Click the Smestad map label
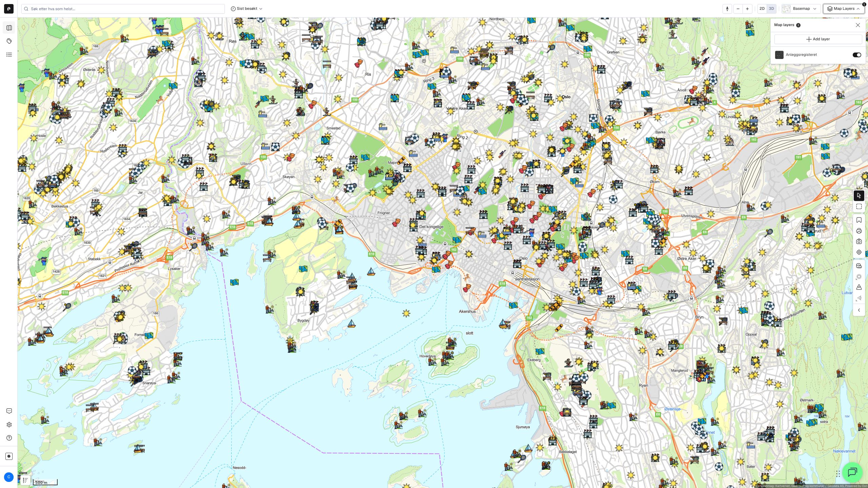The width and height of the screenshot is (868, 488). tap(333, 128)
